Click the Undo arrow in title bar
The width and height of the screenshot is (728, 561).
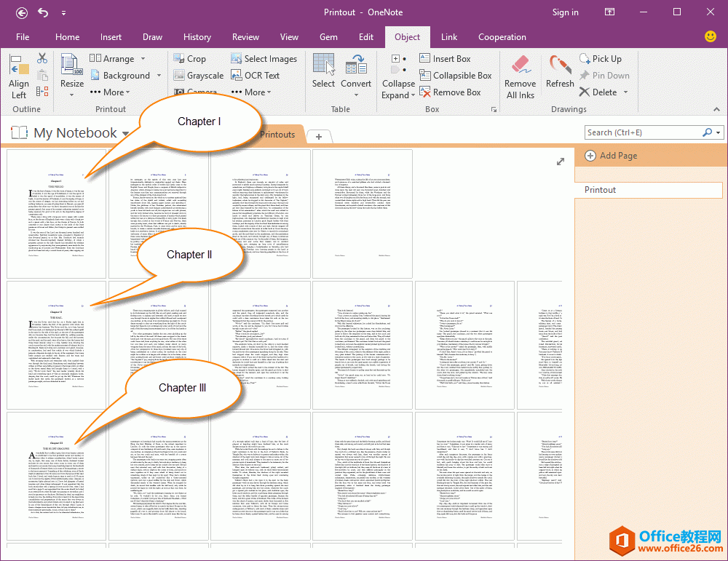(x=43, y=12)
